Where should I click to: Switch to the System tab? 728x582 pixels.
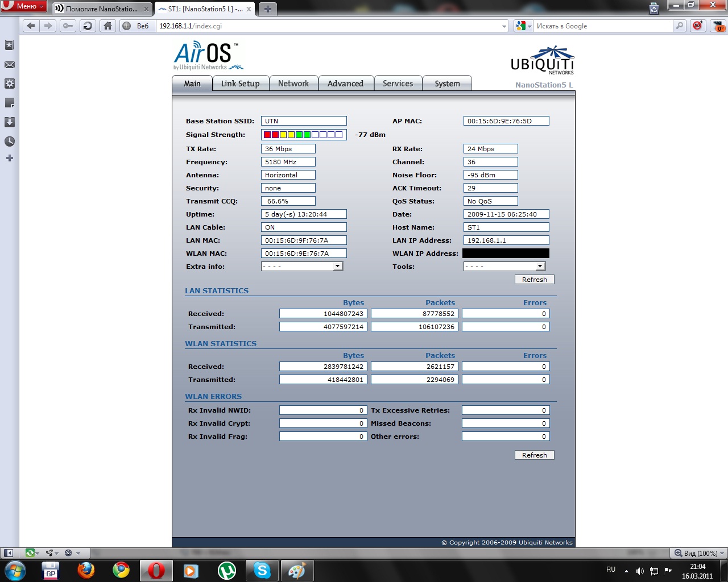(x=447, y=84)
